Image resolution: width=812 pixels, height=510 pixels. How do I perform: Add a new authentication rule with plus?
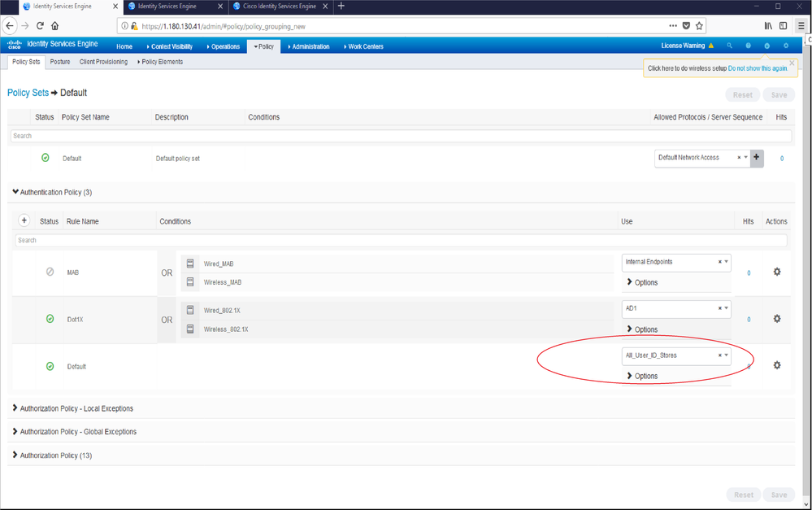pyautogui.click(x=24, y=220)
